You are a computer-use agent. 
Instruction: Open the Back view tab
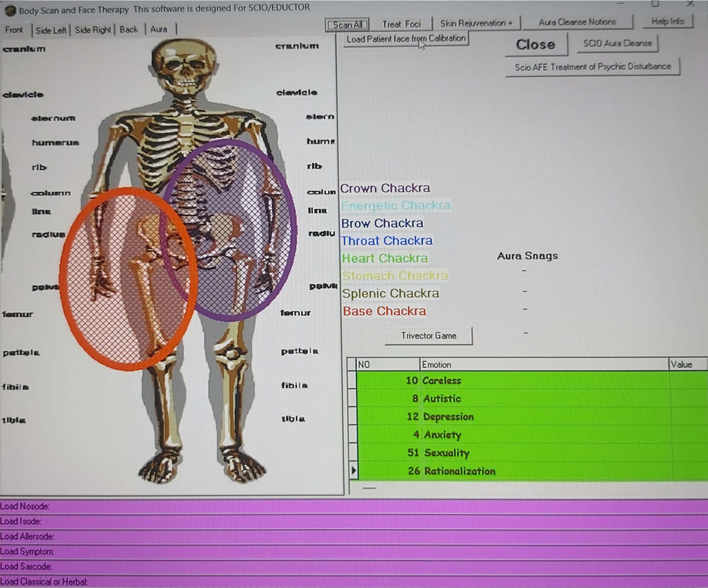pos(129,29)
